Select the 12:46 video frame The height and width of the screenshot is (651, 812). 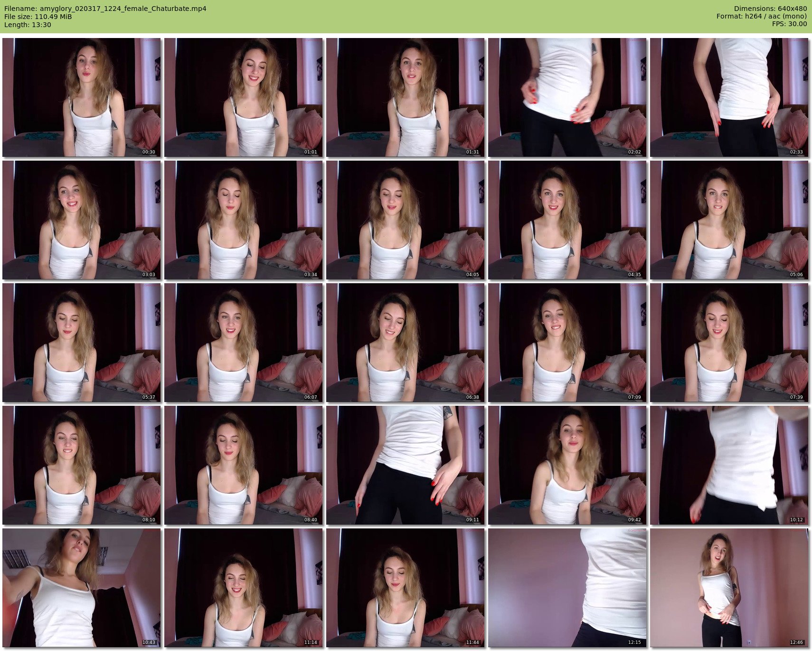729,588
